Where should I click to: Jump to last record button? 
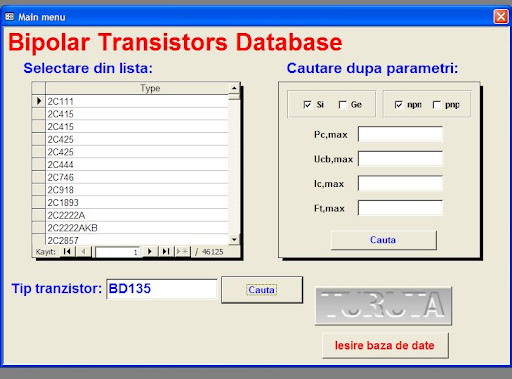pyautogui.click(x=166, y=251)
